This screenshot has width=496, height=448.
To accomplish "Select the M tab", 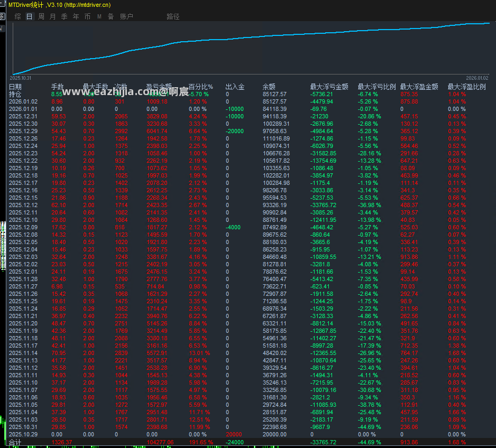I will click(x=99, y=16).
